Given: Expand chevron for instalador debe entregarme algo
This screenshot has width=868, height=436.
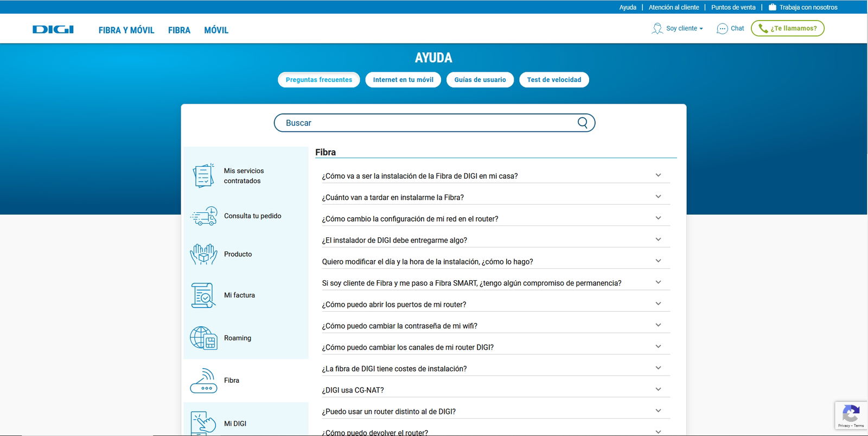Looking at the screenshot, I should 658,239.
